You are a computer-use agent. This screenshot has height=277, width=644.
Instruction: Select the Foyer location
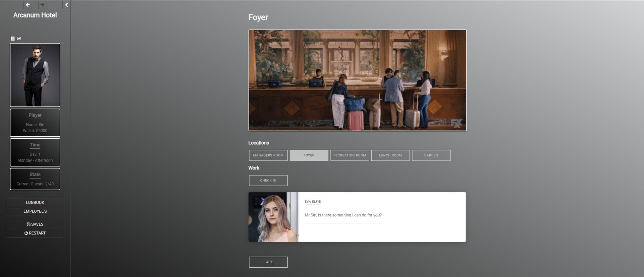pyautogui.click(x=309, y=155)
